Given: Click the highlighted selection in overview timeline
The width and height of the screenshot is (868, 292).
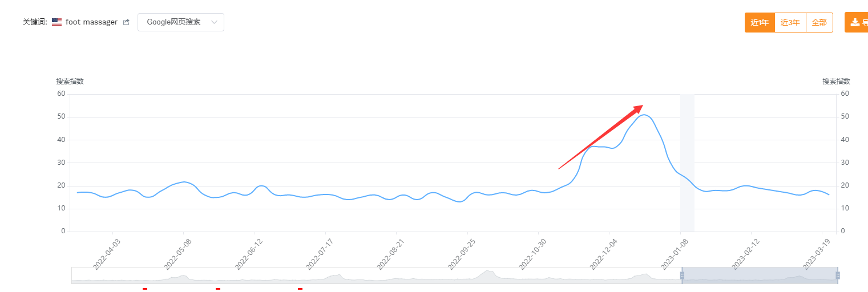Looking at the screenshot, I should pyautogui.click(x=759, y=275).
